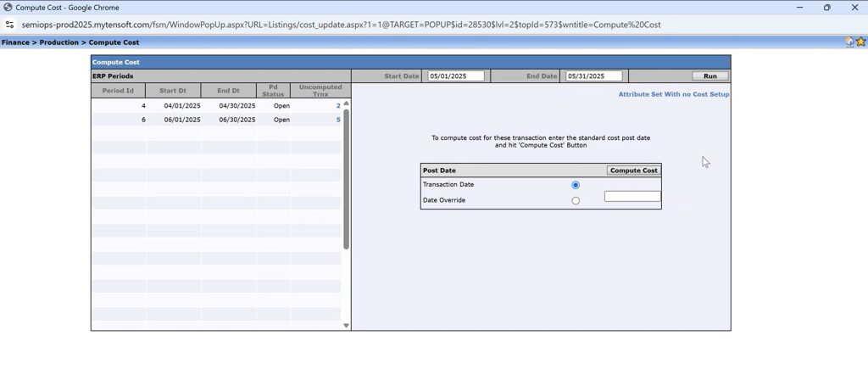Restore down the Chrome popup window
868x369 pixels.
click(826, 8)
